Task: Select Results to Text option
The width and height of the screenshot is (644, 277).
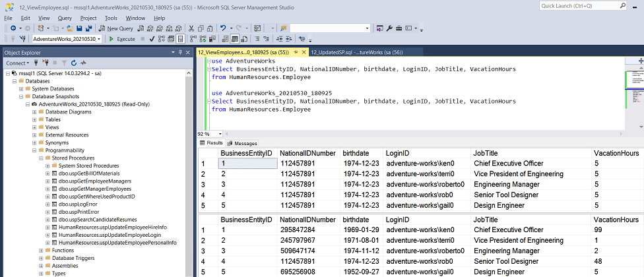Action: pos(225,39)
